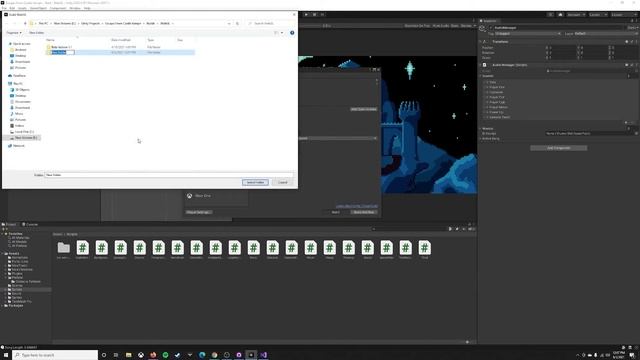Open the Window menu in Unity
Viewport: 640px width, 360px height.
(x=75, y=8)
